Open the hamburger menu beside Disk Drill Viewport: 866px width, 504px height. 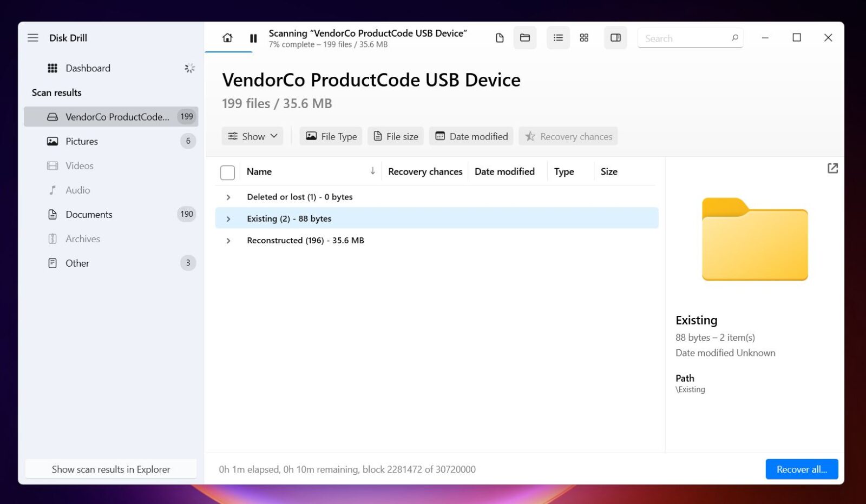click(33, 38)
